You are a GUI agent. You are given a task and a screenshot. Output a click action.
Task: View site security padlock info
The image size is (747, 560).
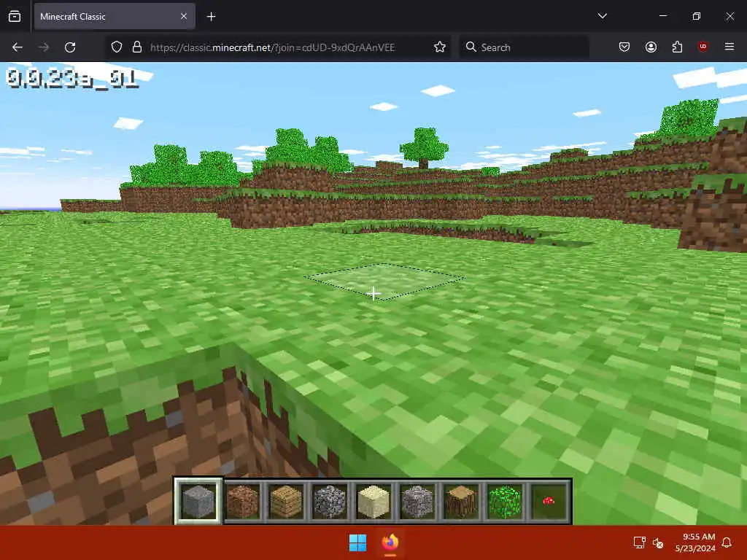coord(137,47)
